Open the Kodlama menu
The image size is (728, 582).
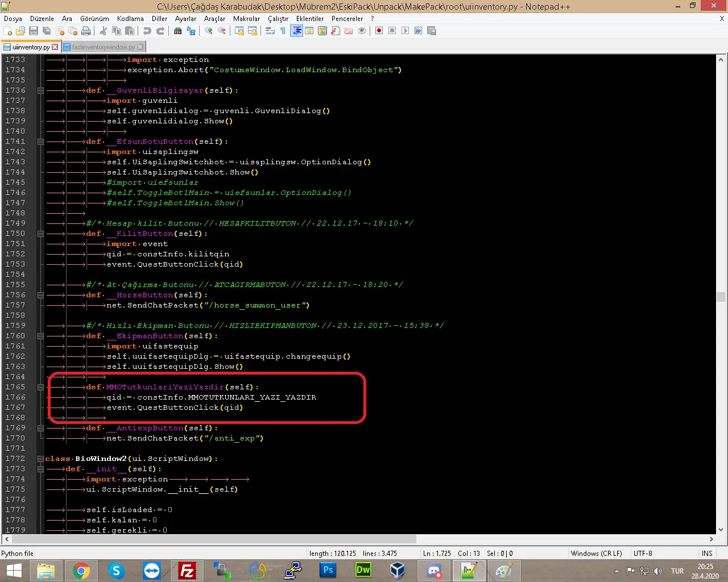click(x=130, y=19)
